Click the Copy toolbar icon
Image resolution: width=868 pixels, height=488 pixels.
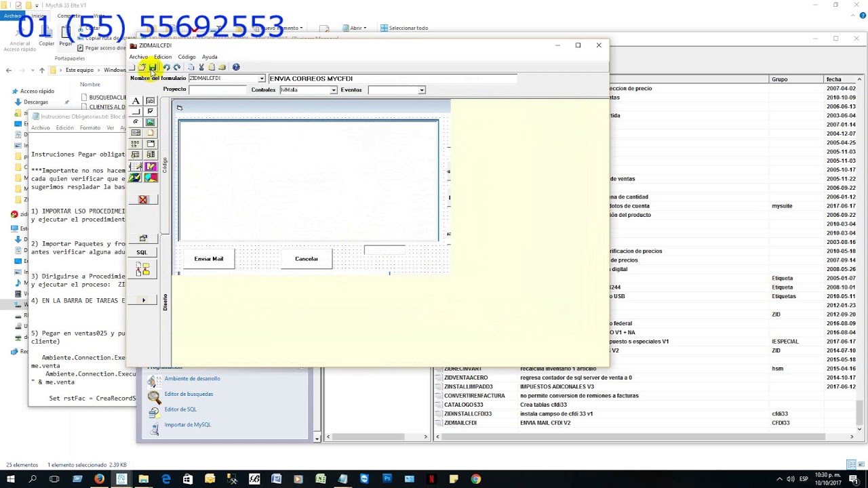pyautogui.click(x=191, y=67)
